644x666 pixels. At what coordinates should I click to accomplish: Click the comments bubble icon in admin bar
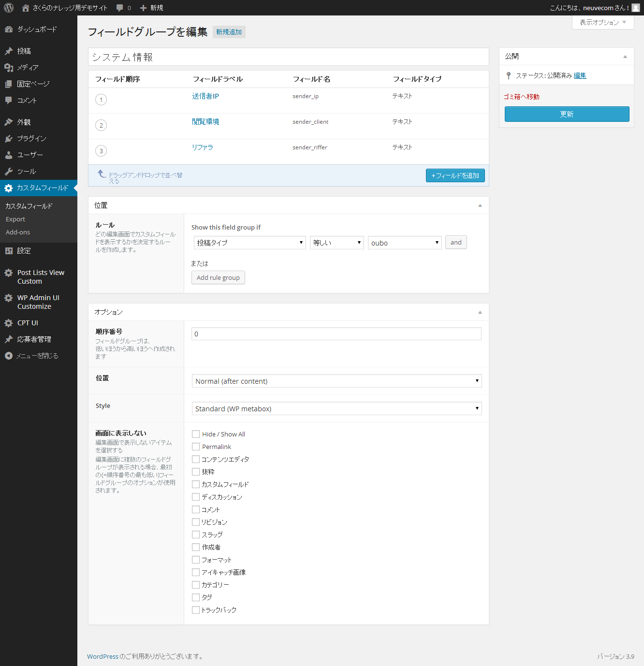pyautogui.click(x=119, y=8)
